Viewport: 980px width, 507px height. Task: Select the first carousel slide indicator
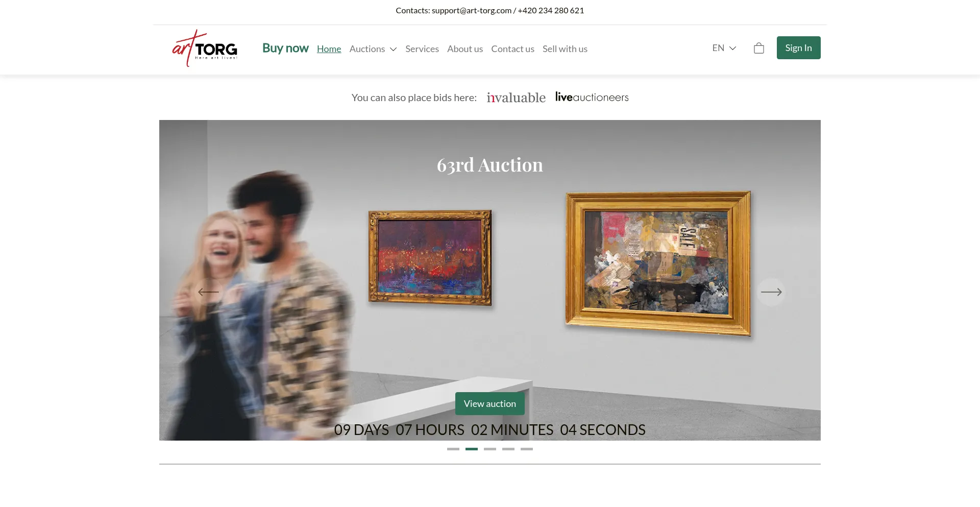click(x=453, y=449)
